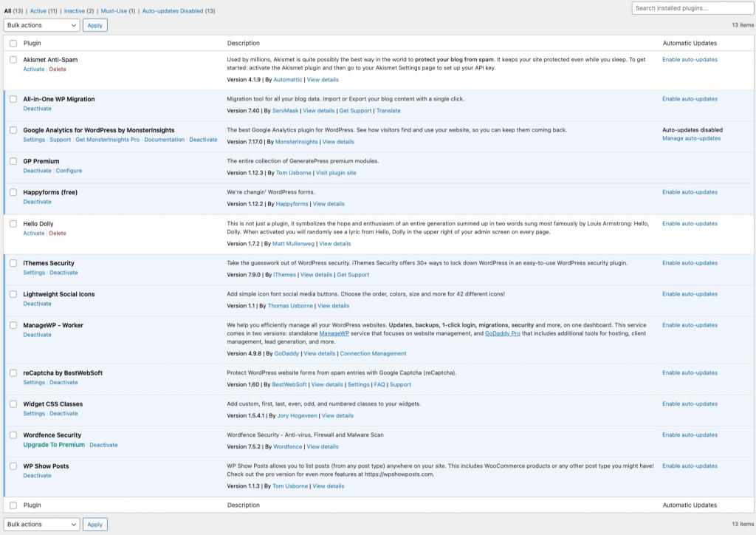Open the top Bulk actions dropdown
The image size is (756, 535).
coord(41,25)
